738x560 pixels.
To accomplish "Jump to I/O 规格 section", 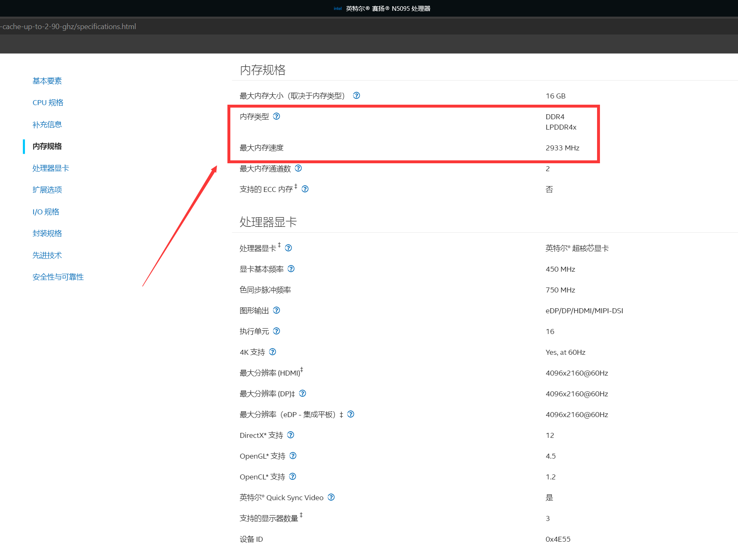I will click(46, 212).
